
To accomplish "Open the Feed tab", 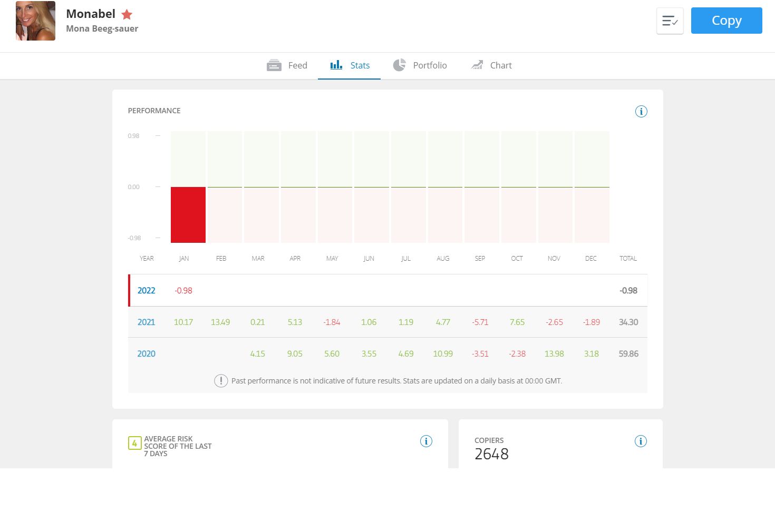I will click(287, 65).
